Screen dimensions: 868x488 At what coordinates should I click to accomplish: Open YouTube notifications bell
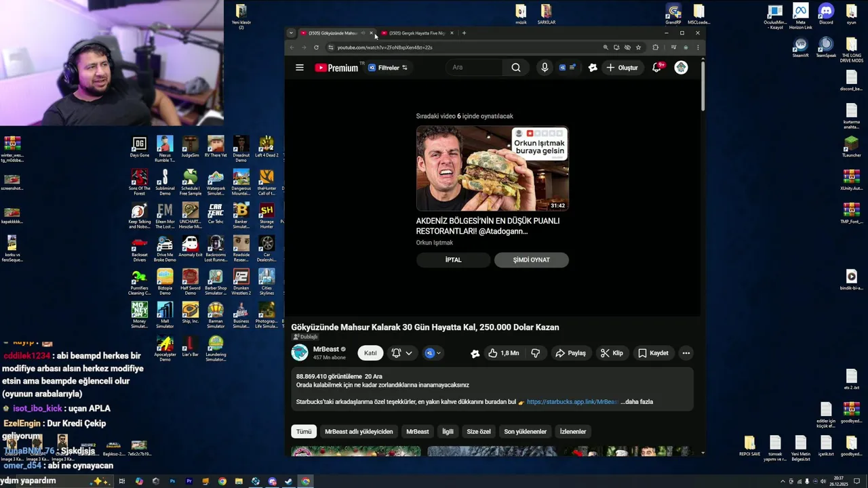[x=656, y=68]
